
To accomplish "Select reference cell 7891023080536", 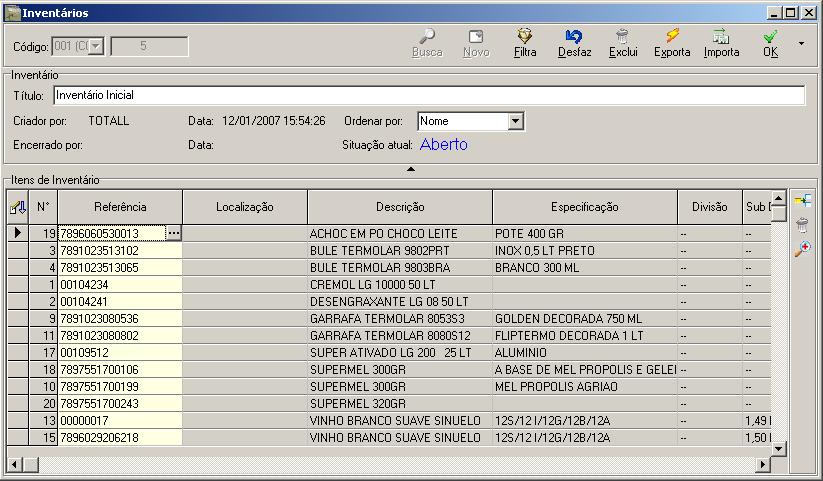I will (x=120, y=319).
